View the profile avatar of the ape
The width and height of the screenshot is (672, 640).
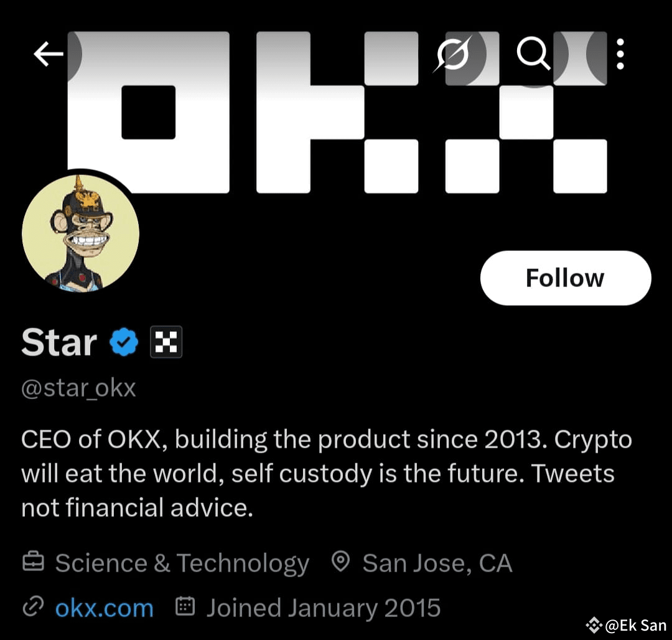pyautogui.click(x=81, y=233)
